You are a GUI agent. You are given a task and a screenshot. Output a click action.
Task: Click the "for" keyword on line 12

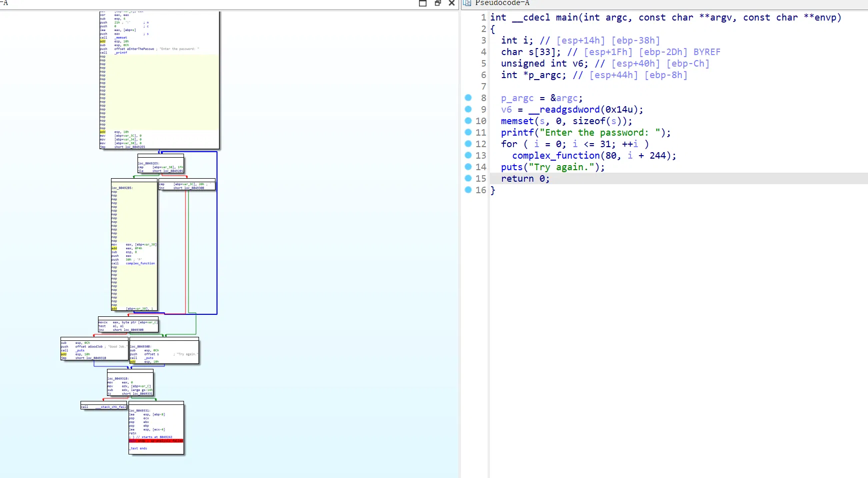coord(509,144)
